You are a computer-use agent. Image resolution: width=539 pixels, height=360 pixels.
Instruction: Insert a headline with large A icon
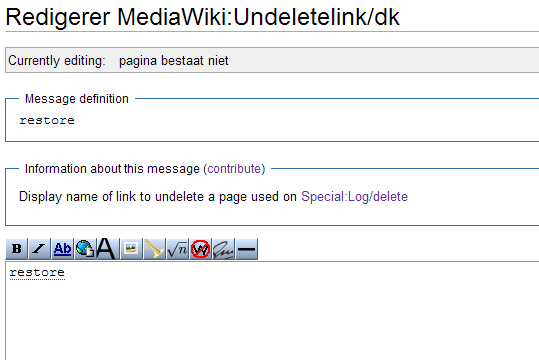tap(108, 249)
